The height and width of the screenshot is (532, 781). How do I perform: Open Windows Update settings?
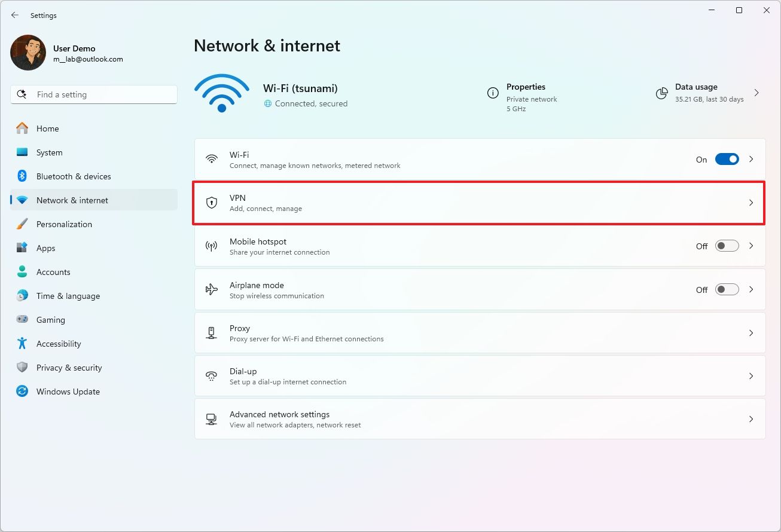tap(68, 392)
